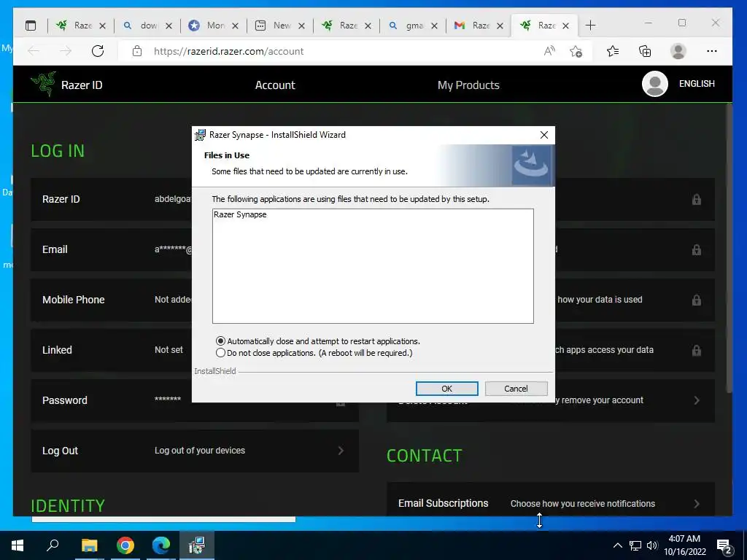
Task: Close the 'gma' search tab
Action: tap(434, 26)
